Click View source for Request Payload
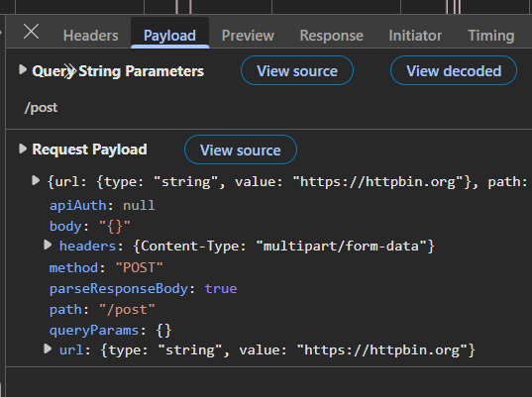This screenshot has width=532, height=397. point(241,149)
